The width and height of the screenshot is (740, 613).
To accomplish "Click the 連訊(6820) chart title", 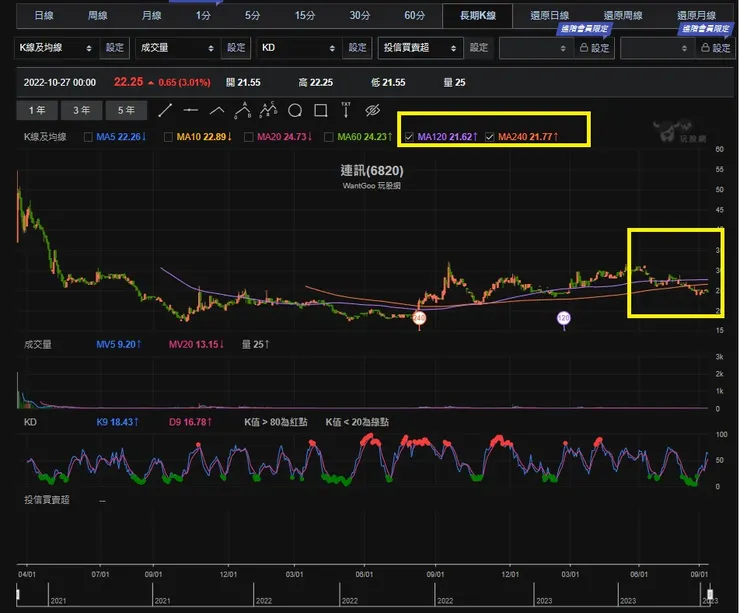I will (x=372, y=171).
